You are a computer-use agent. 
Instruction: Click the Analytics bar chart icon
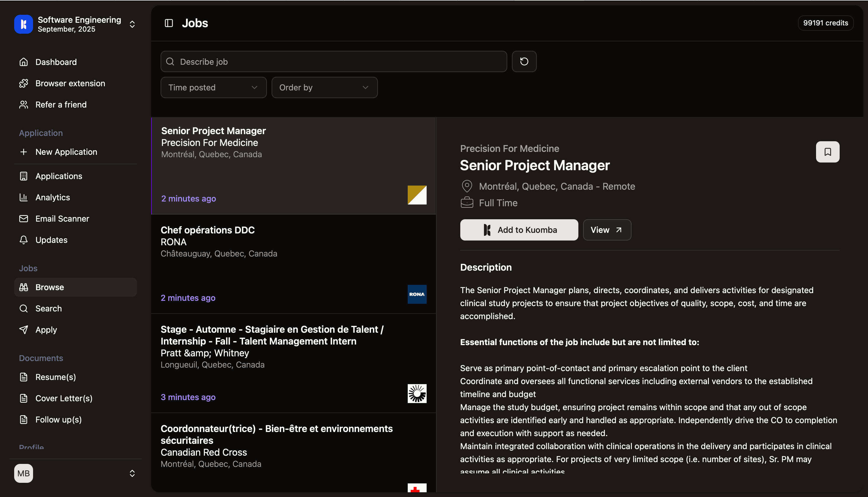(24, 197)
